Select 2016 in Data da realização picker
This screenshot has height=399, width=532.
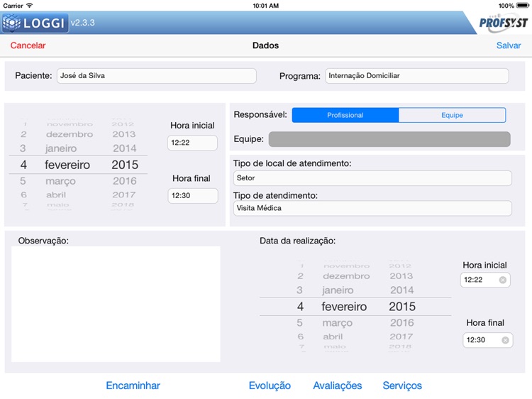[x=401, y=322]
